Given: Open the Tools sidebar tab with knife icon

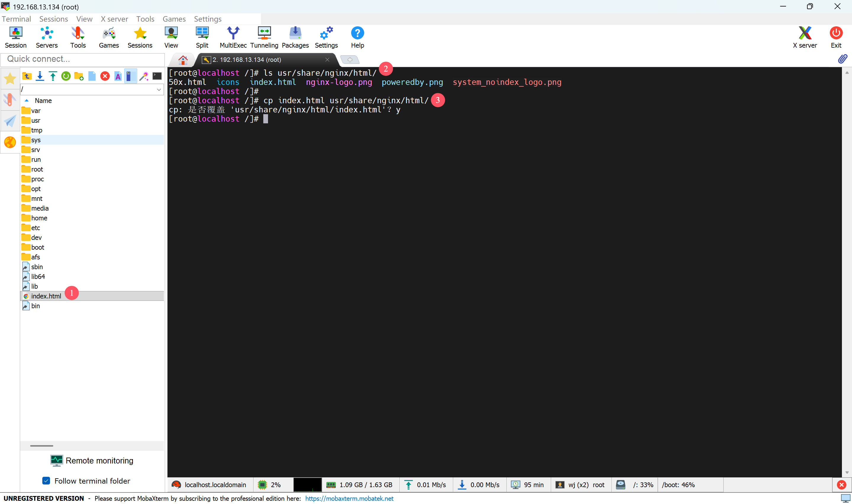Looking at the screenshot, I should coord(10,100).
